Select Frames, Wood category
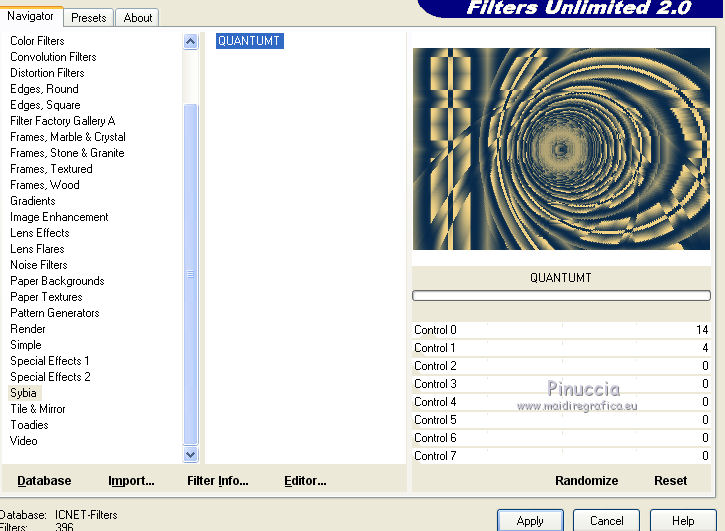 point(44,185)
